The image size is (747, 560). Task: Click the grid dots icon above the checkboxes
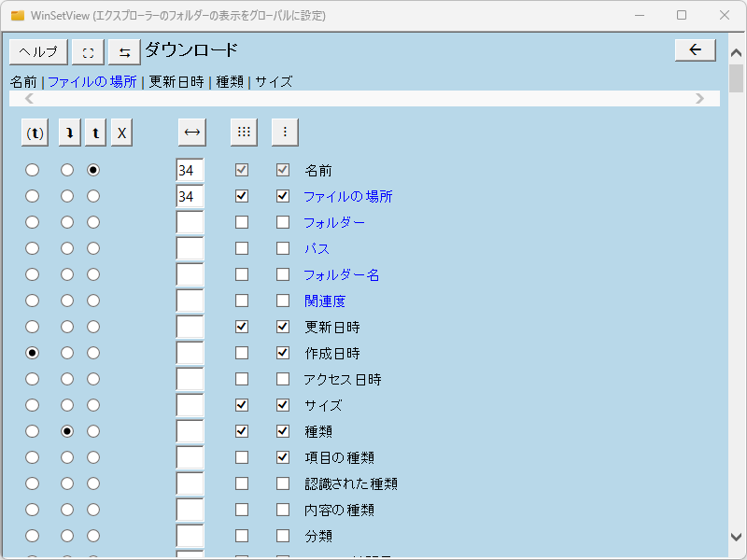pyautogui.click(x=244, y=132)
